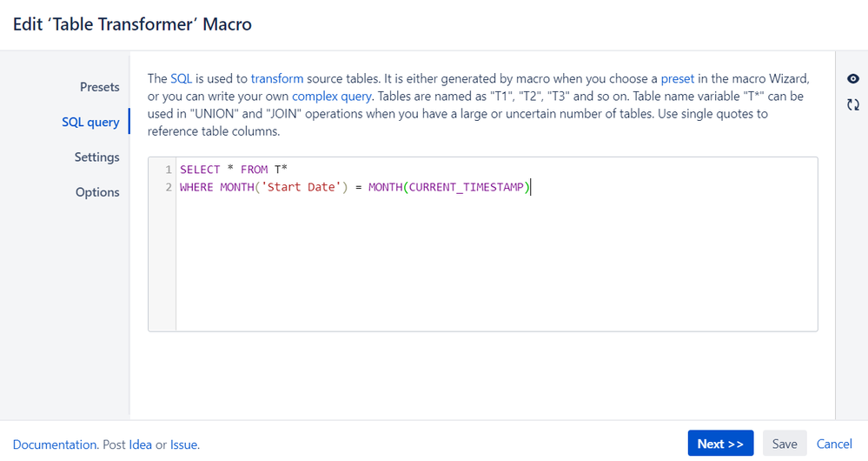868x461 pixels.
Task: Click the Issue link in footer
Action: [183, 444]
